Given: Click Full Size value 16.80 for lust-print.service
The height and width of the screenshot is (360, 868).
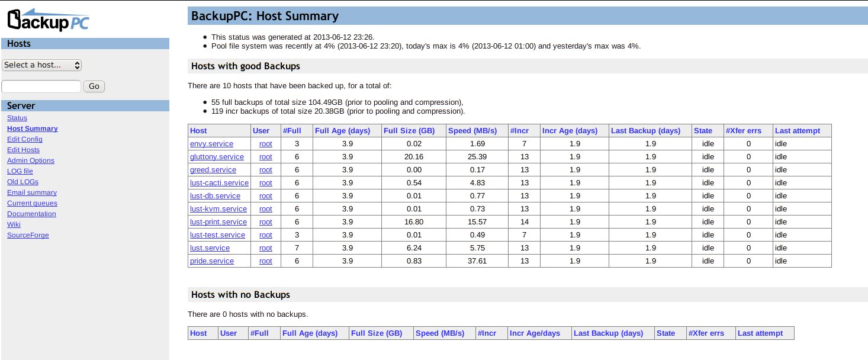Looking at the screenshot, I should (414, 222).
